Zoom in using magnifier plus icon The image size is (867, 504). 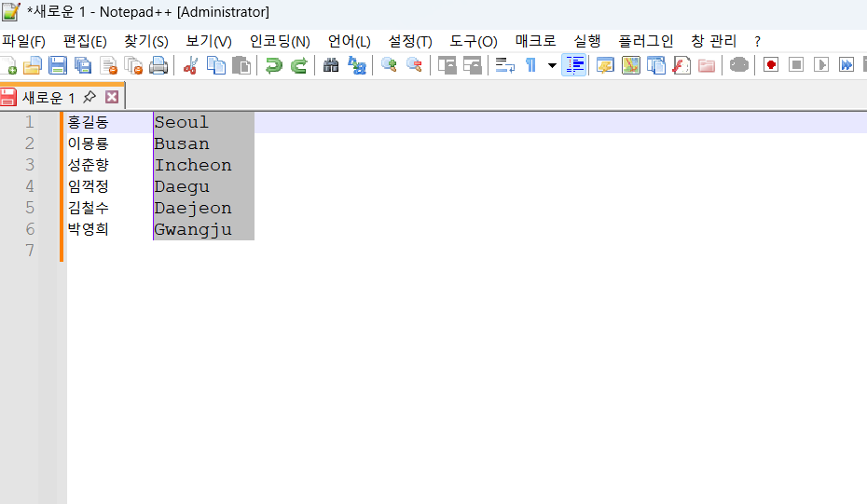[x=389, y=65]
